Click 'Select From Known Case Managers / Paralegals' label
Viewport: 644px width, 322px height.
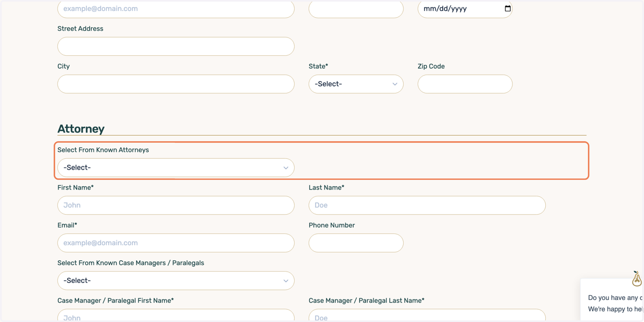click(x=131, y=263)
